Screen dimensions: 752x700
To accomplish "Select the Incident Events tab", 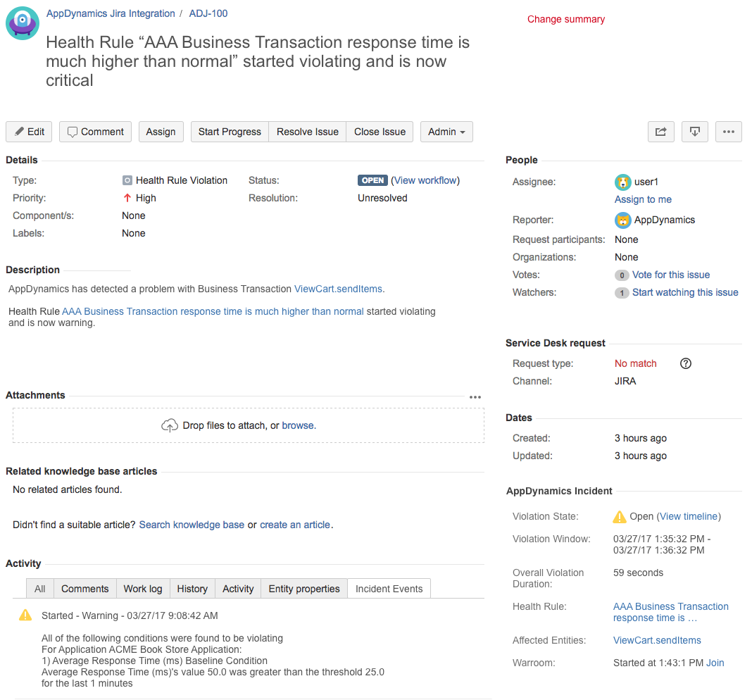I will point(389,589).
